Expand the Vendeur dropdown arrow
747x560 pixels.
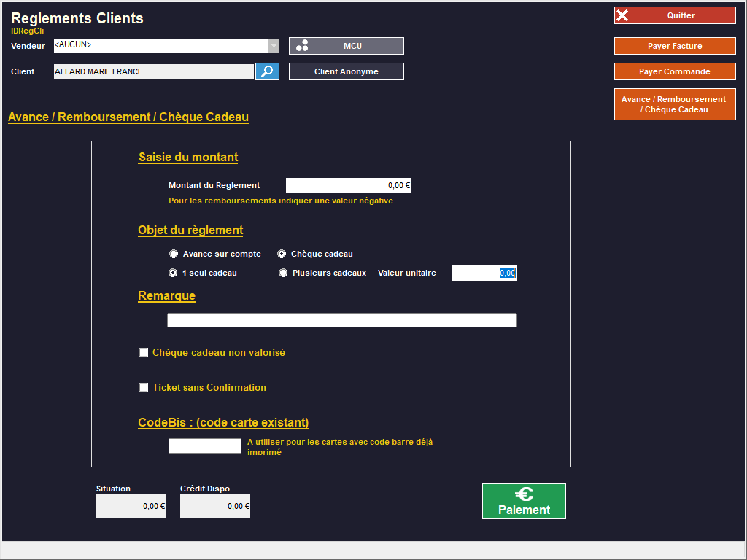[x=274, y=46]
